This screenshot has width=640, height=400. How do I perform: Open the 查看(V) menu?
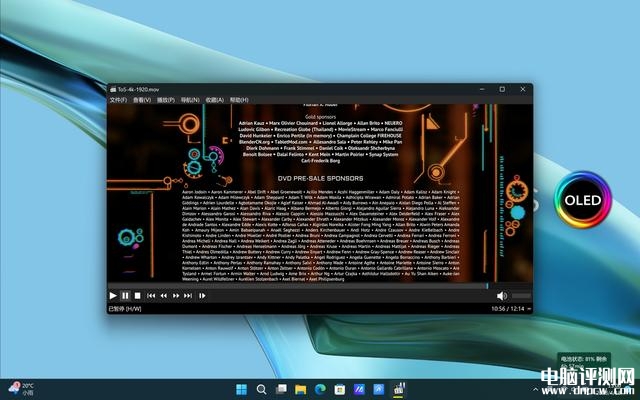pos(142,100)
